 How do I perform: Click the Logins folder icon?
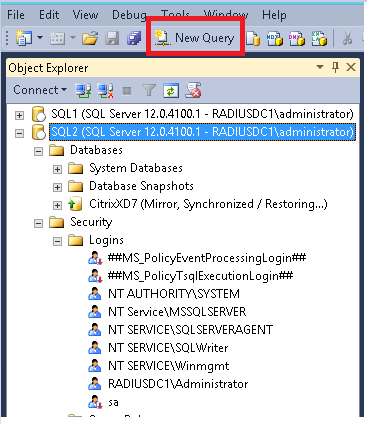click(75, 240)
